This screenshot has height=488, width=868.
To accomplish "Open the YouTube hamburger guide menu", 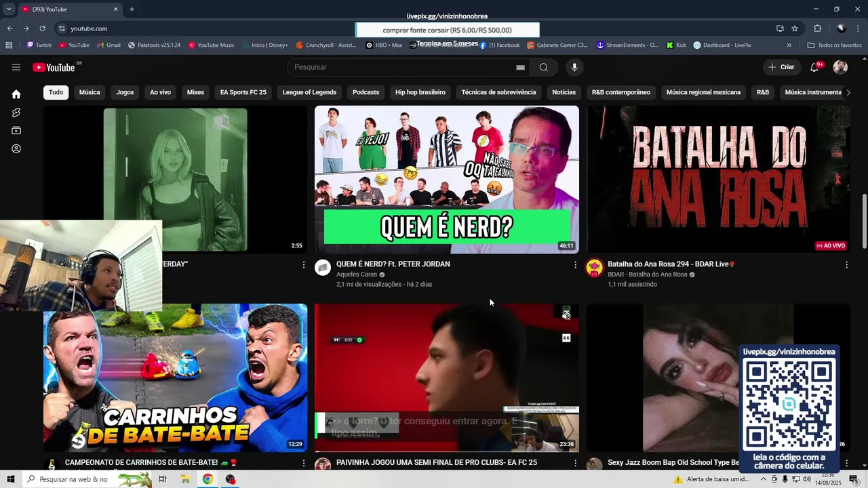I will [16, 67].
